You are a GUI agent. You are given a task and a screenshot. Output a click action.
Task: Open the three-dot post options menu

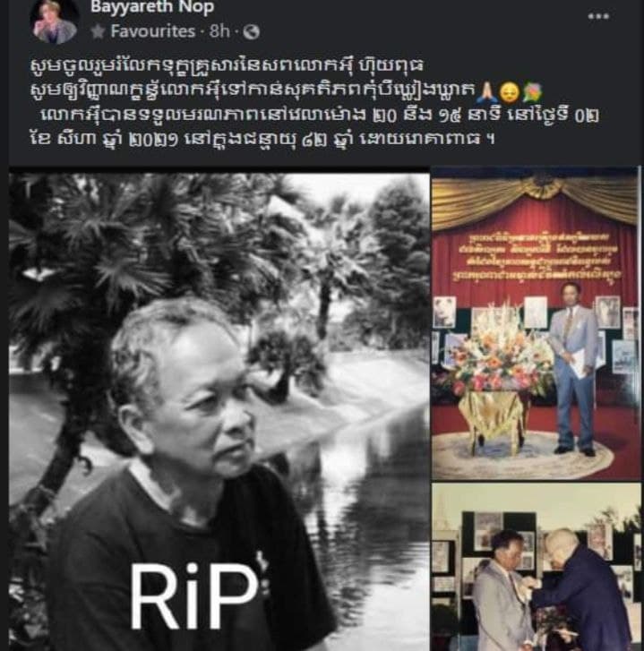coord(598,17)
